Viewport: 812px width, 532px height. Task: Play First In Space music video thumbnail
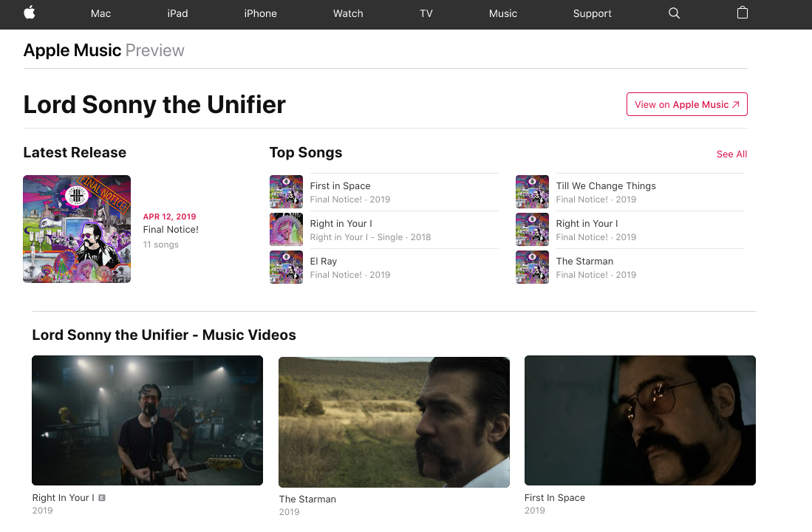[640, 420]
